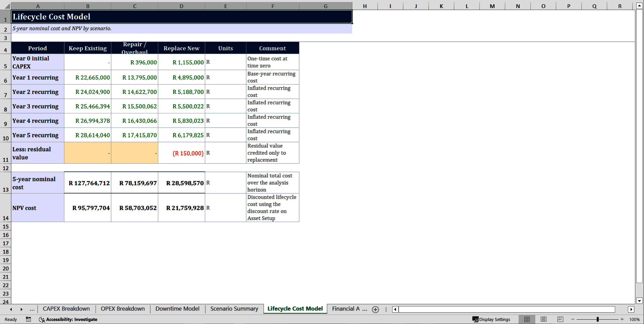
Task: Select the Units header cell
Action: point(225,48)
